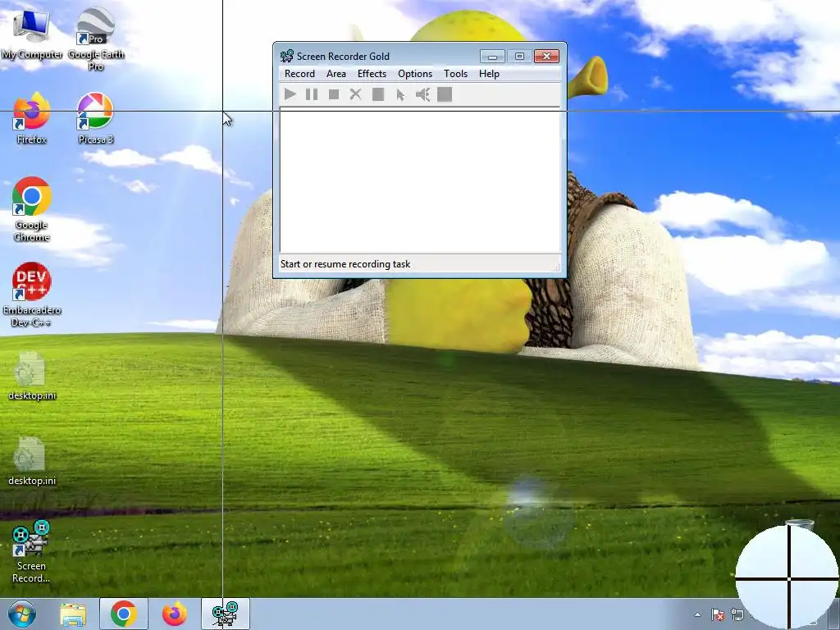Toggle audio recording with the speaker icon
The image size is (840, 630).
click(x=422, y=94)
